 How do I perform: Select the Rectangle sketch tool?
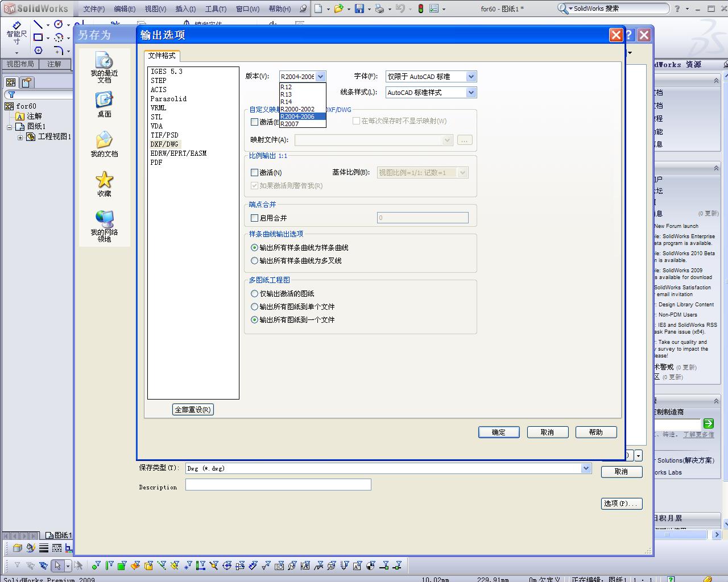point(38,38)
